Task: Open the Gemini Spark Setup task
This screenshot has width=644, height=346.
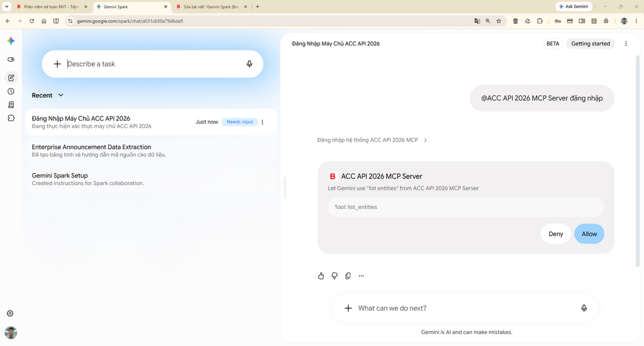Action: [x=151, y=179]
